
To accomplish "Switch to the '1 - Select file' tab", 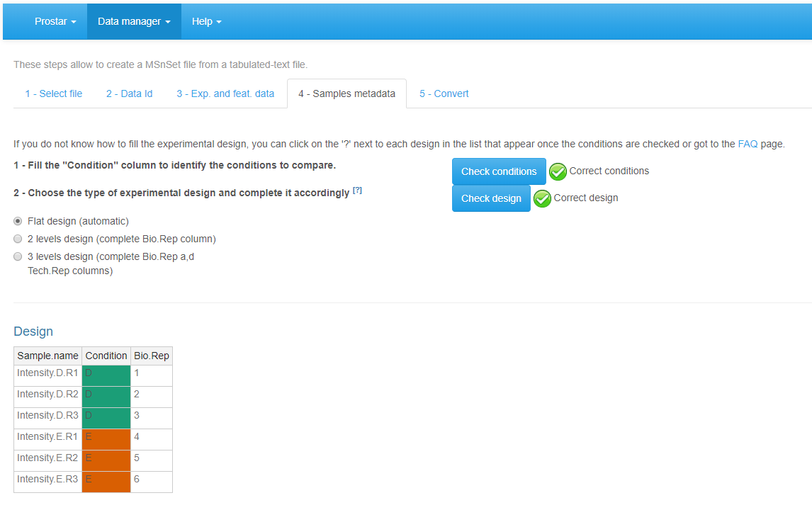I will [53, 93].
